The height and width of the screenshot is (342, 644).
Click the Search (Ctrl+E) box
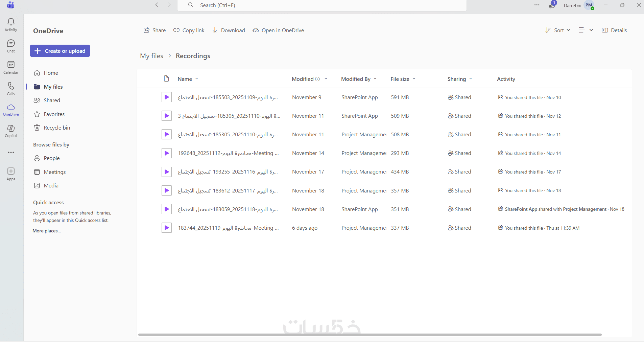[322, 5]
